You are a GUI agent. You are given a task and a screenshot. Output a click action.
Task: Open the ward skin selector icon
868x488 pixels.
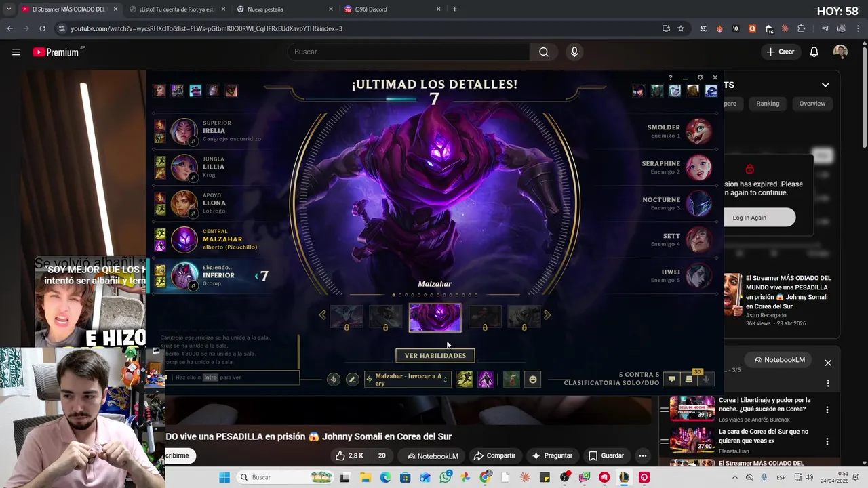pos(511,380)
